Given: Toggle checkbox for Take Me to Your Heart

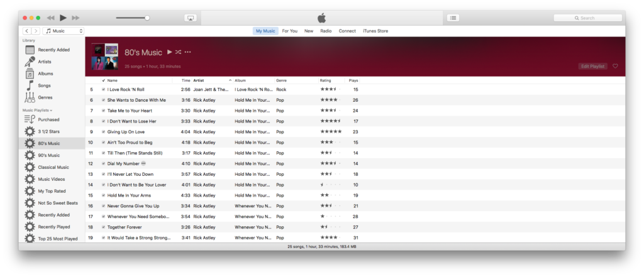Looking at the screenshot, I should (x=104, y=111).
